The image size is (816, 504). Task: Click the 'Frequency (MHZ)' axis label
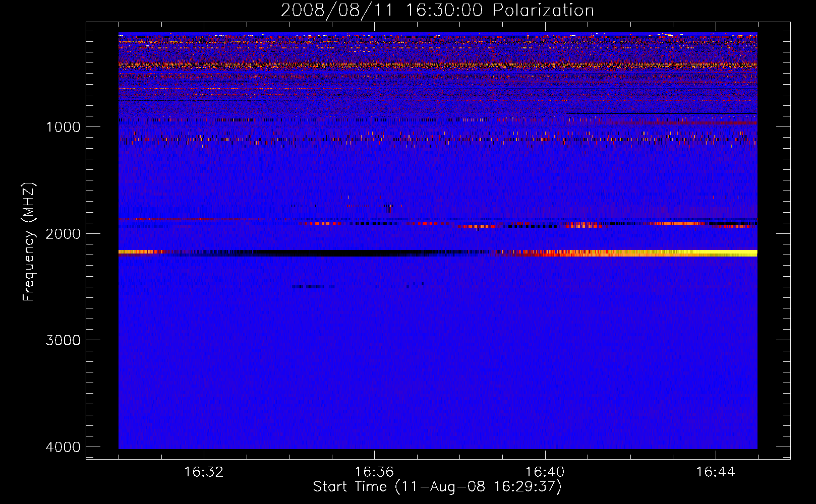click(29, 241)
